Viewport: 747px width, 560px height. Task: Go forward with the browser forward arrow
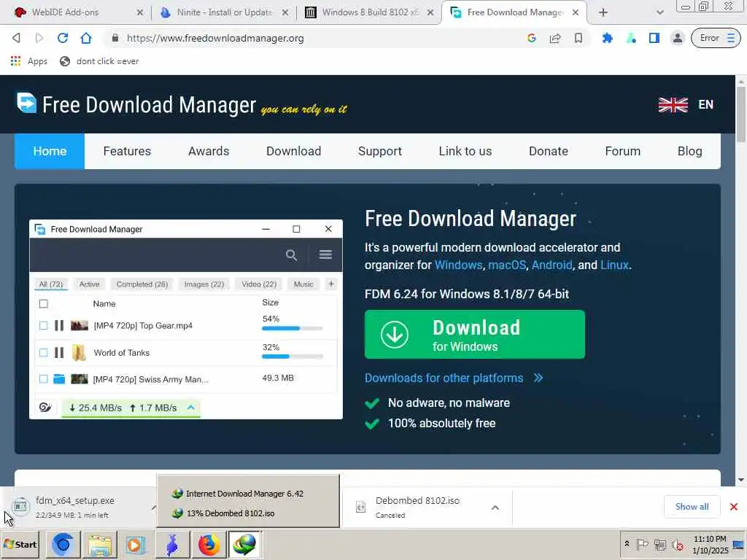[x=39, y=38]
